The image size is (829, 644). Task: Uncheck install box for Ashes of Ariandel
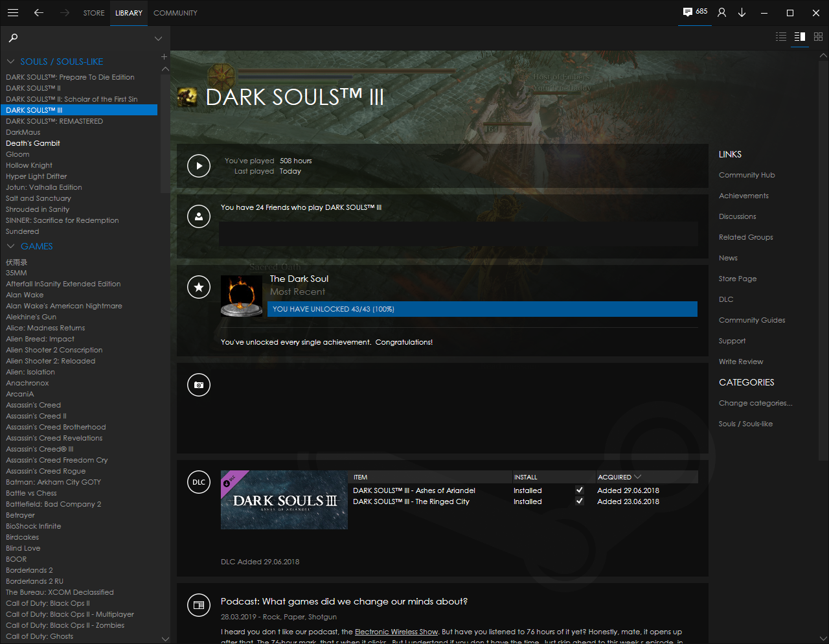click(x=580, y=490)
